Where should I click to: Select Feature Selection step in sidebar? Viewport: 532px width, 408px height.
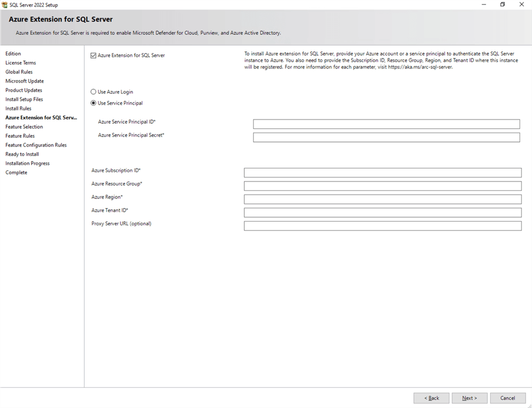pyautogui.click(x=24, y=127)
